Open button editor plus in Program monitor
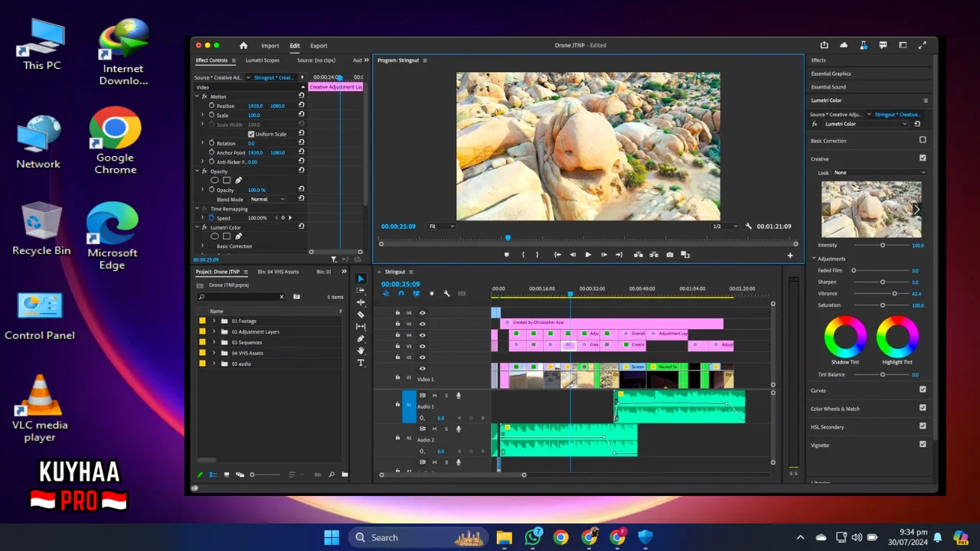Image resolution: width=980 pixels, height=551 pixels. coord(790,256)
